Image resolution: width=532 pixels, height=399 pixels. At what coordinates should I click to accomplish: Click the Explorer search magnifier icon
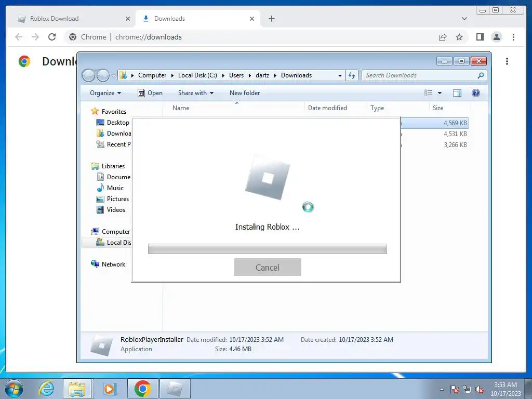[481, 75]
